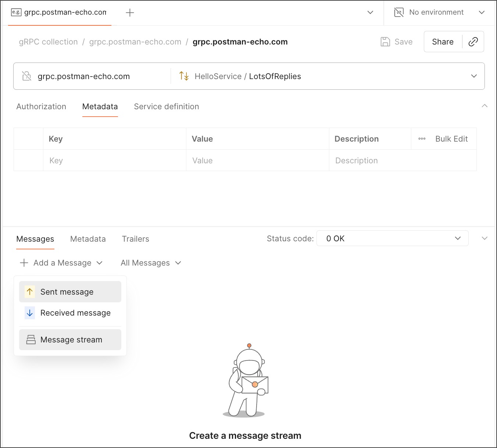Viewport: 497px width, 448px height.
Task: Click the plus icon for Add a Message
Action: pyautogui.click(x=24, y=263)
